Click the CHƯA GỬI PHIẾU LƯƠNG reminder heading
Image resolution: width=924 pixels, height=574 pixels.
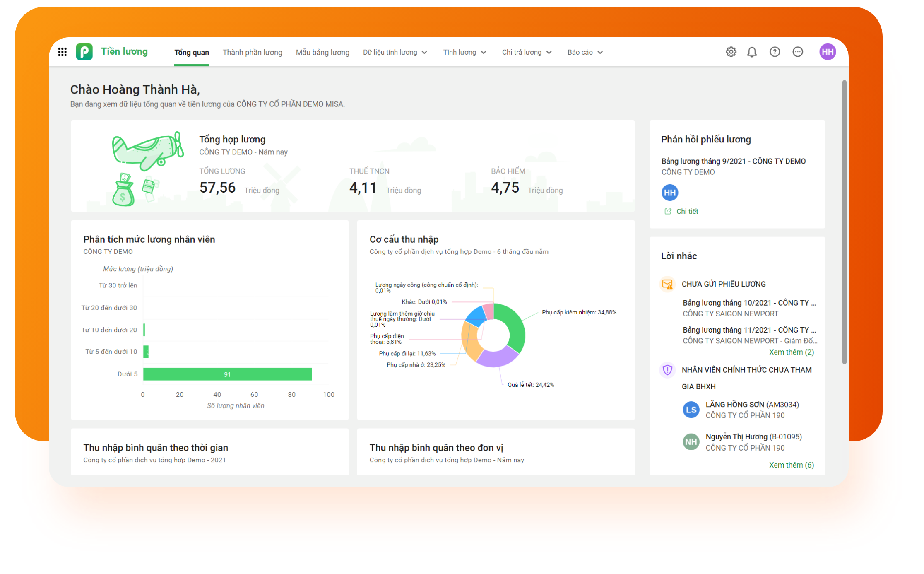[724, 284]
